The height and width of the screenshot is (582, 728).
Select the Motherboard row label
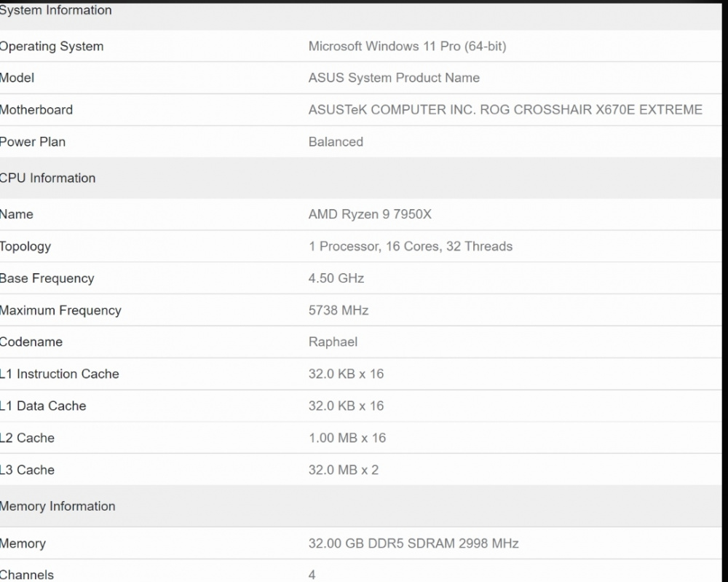[36, 109]
